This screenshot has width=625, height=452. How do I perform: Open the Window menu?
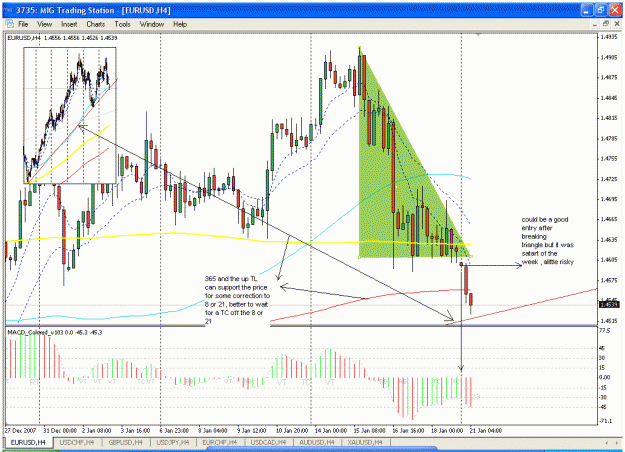point(151,24)
